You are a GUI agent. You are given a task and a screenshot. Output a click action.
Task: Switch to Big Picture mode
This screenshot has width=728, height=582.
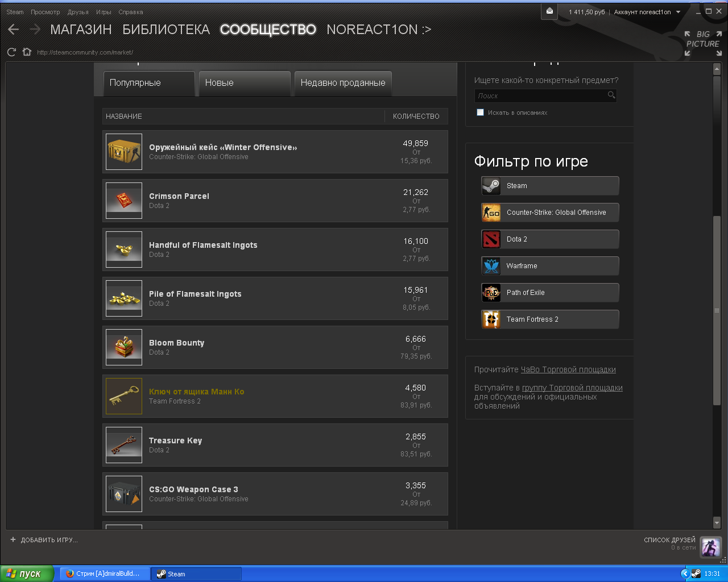703,43
